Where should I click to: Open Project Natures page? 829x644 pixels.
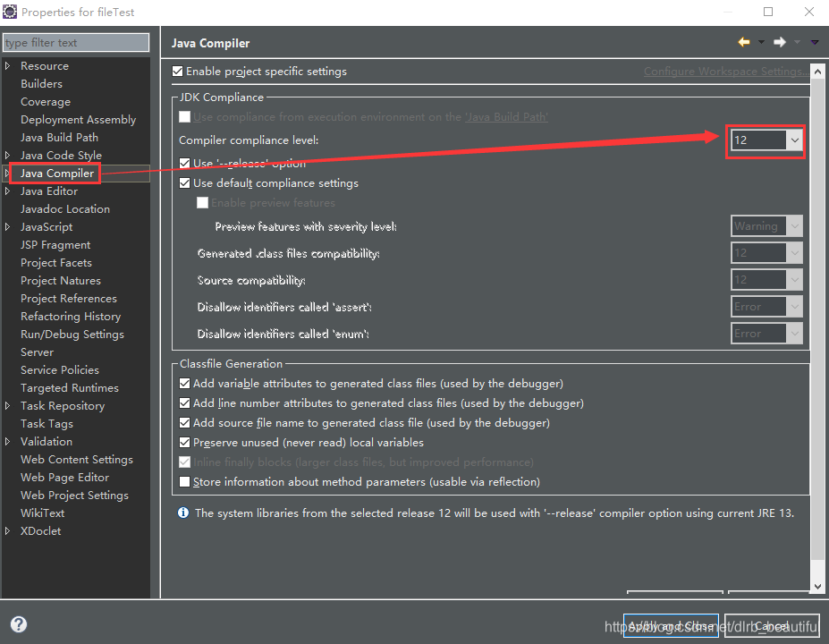tap(60, 280)
